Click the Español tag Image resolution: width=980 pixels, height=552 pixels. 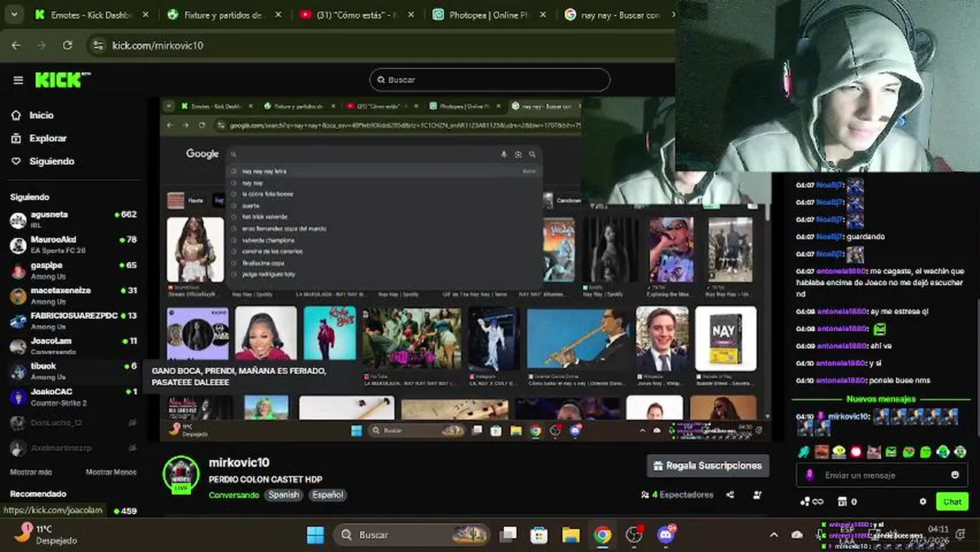(327, 495)
